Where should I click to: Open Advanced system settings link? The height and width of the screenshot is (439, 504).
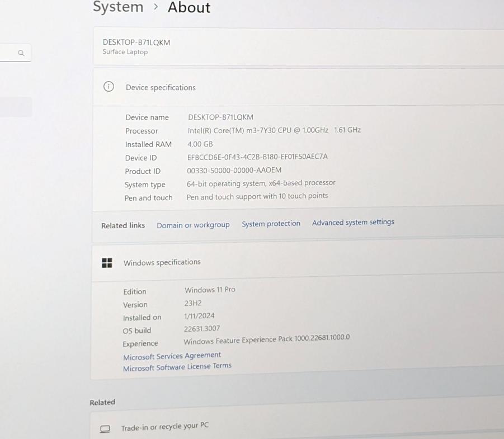coord(353,222)
